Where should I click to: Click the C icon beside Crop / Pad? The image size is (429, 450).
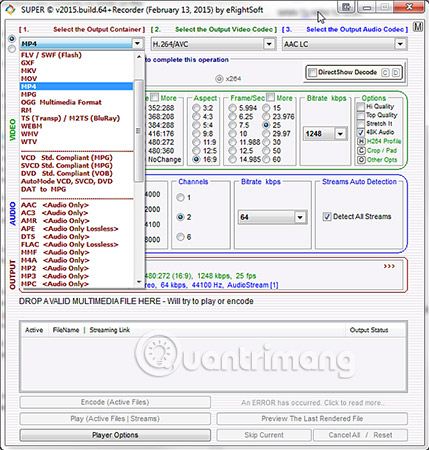click(x=361, y=151)
